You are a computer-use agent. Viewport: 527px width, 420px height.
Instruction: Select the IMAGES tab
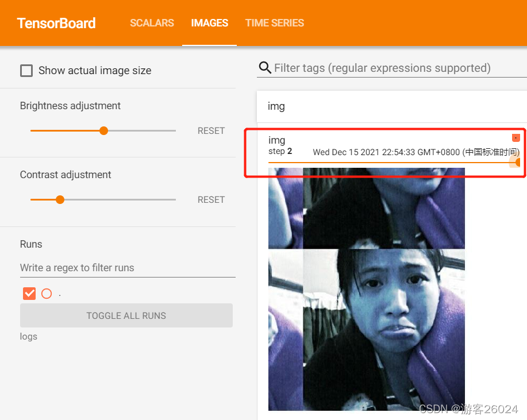tap(209, 23)
